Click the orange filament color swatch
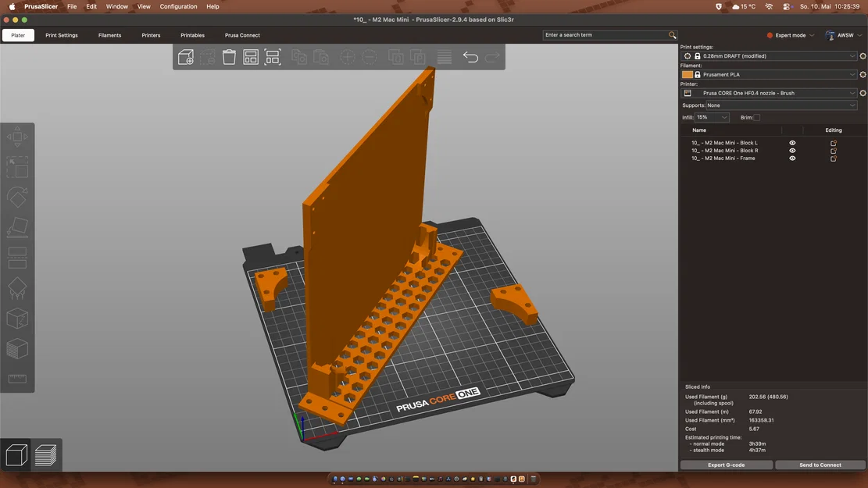Viewport: 868px width, 488px height. tap(687, 74)
